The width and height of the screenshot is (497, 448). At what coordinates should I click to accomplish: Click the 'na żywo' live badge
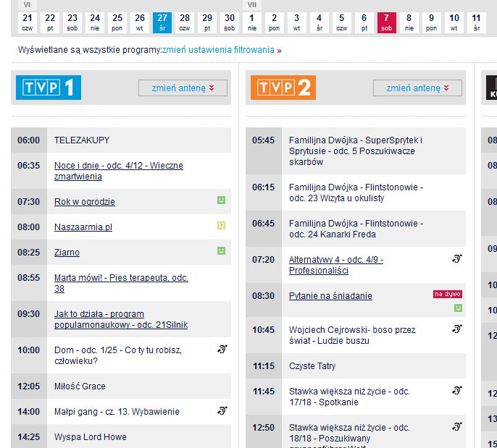pos(447,294)
